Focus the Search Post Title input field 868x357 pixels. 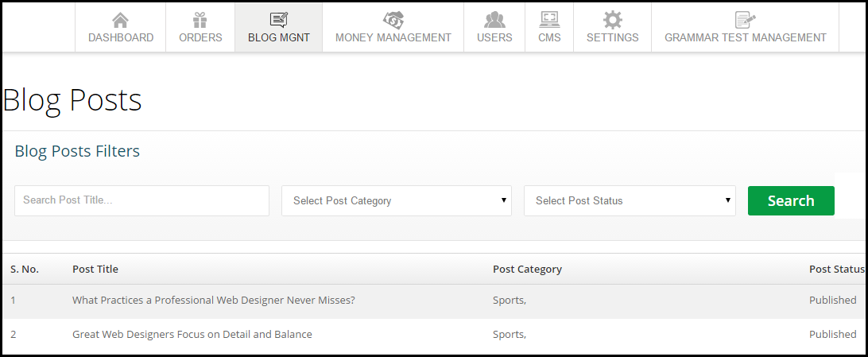pyautogui.click(x=141, y=200)
